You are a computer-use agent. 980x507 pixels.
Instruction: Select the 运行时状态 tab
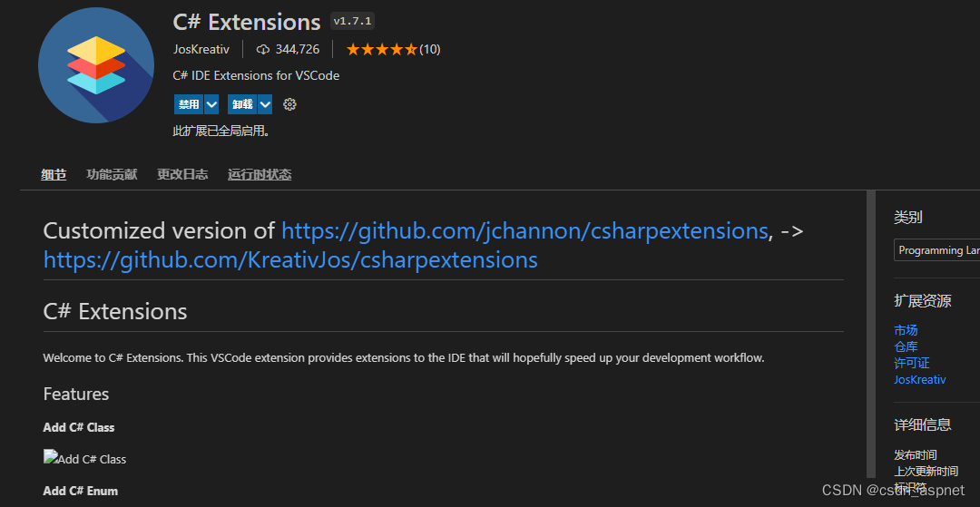260,175
